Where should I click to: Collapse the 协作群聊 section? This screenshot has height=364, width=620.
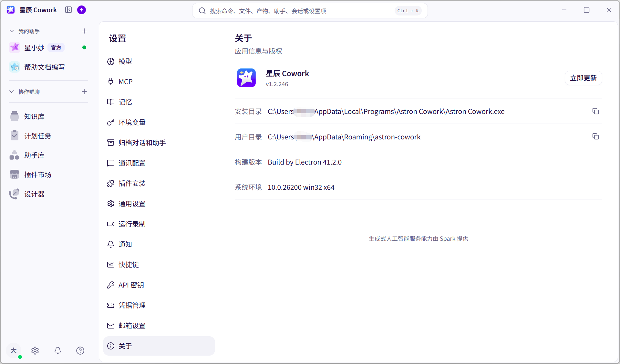12,92
